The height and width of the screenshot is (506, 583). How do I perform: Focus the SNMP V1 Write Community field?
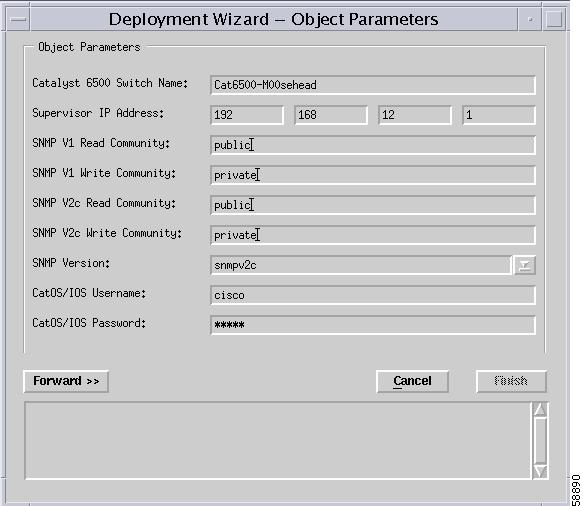(x=373, y=175)
